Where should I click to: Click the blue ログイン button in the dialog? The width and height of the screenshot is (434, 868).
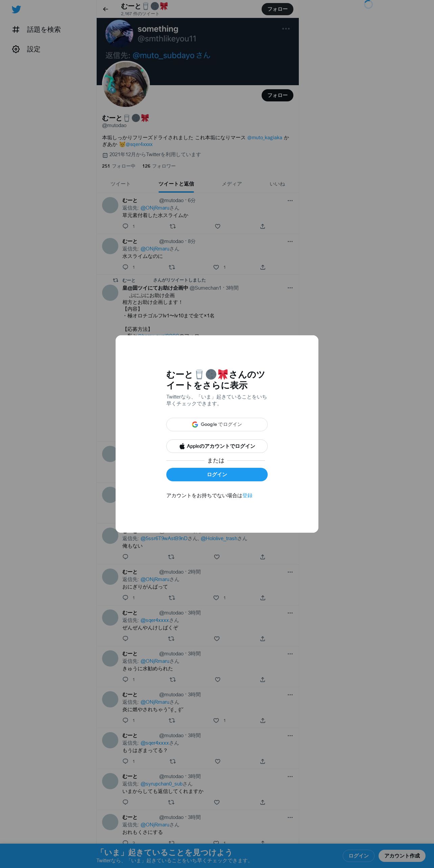point(217,475)
